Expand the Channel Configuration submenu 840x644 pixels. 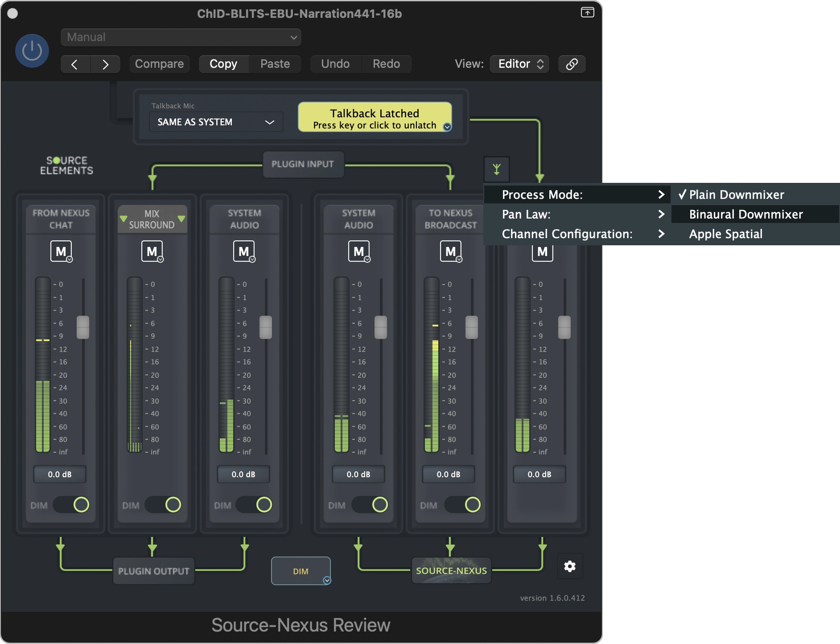pos(577,234)
